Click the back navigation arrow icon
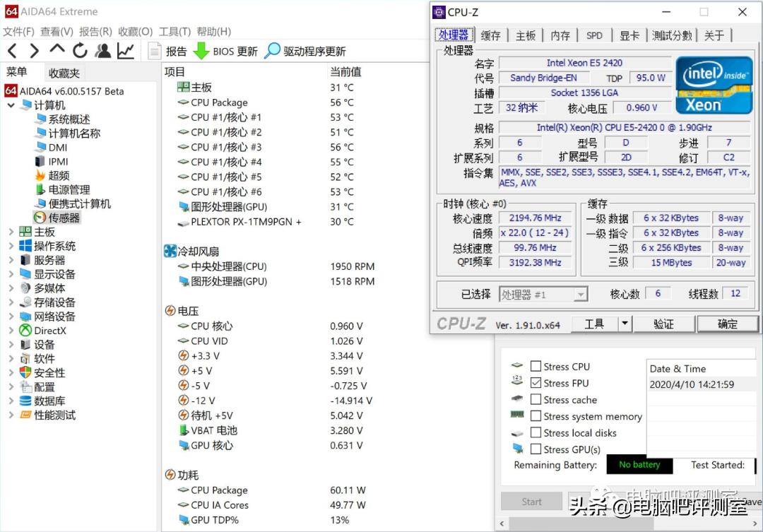This screenshot has height=532, width=763. [x=11, y=50]
